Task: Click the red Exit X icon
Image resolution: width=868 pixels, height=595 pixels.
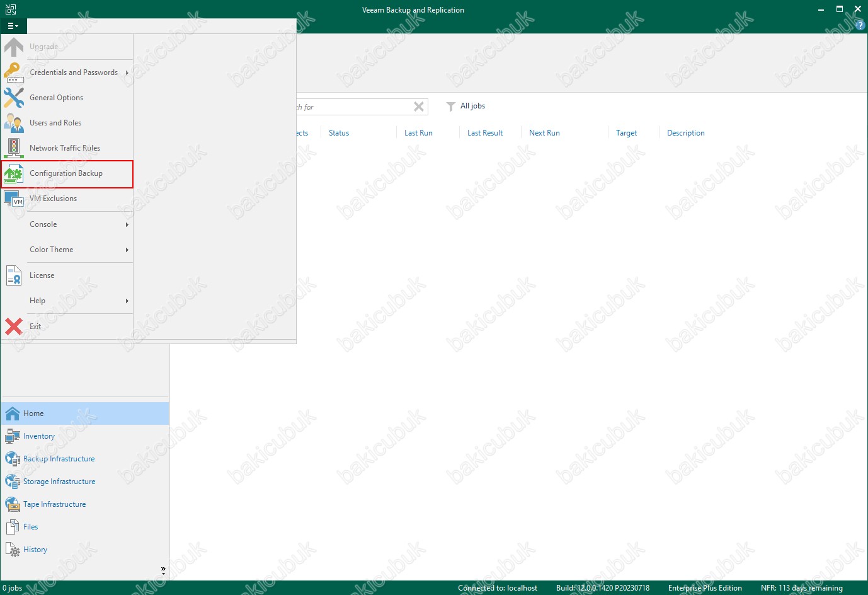Action: (x=14, y=326)
